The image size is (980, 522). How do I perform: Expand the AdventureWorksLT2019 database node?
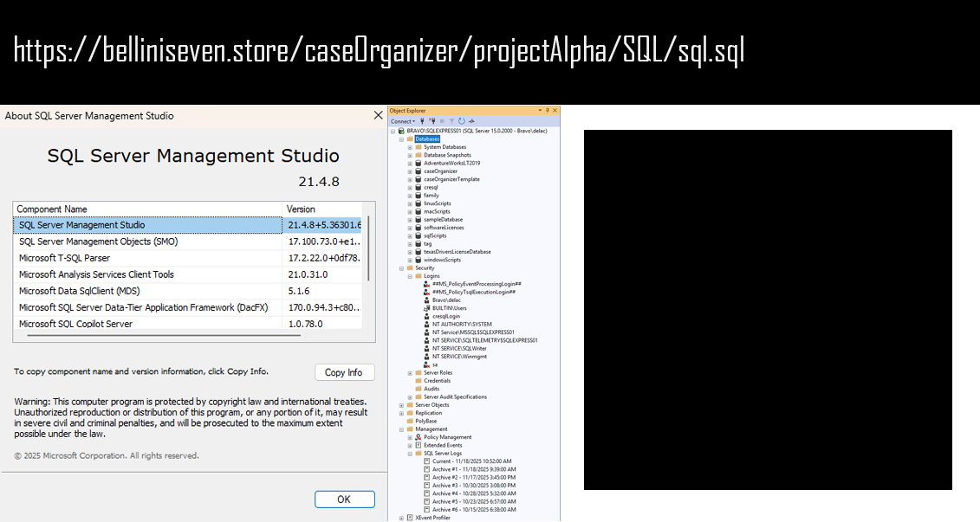tap(409, 163)
